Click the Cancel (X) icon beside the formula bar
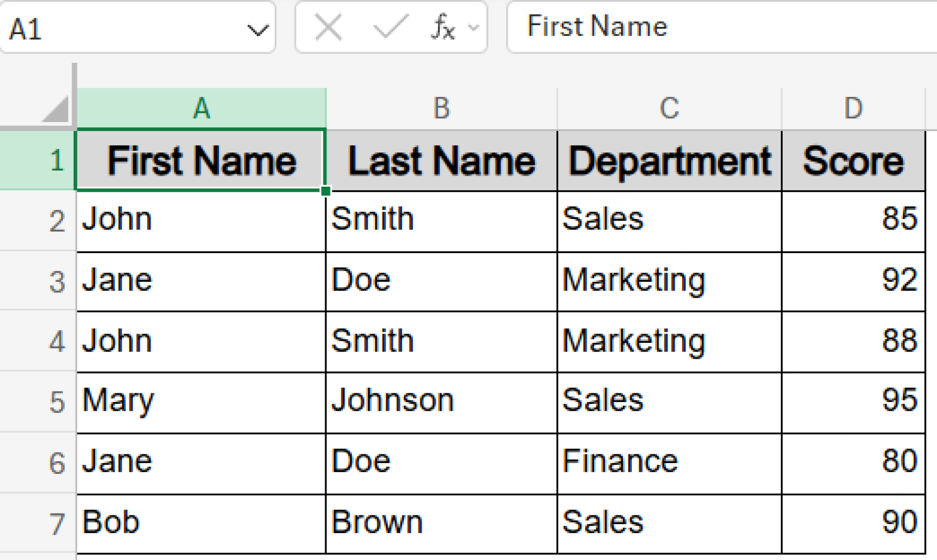 pos(328,27)
